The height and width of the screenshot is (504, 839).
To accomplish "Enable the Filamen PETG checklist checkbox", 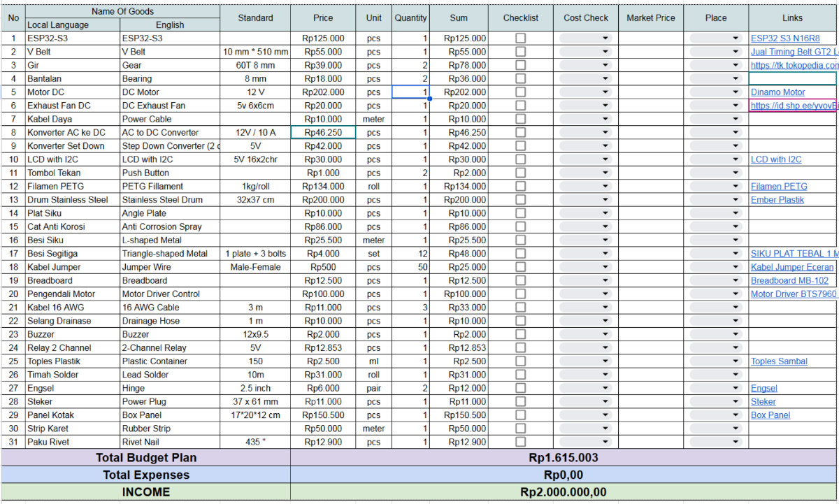I will [521, 186].
